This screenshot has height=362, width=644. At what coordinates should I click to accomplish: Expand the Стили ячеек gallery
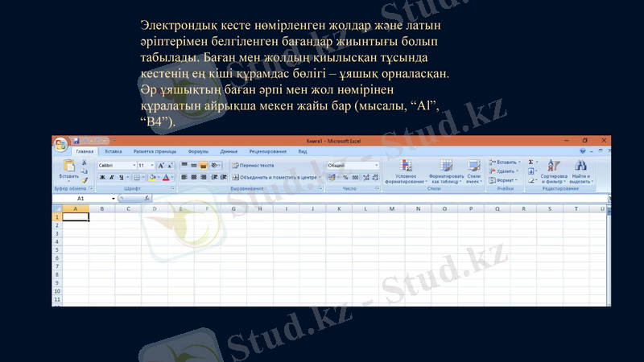(474, 171)
